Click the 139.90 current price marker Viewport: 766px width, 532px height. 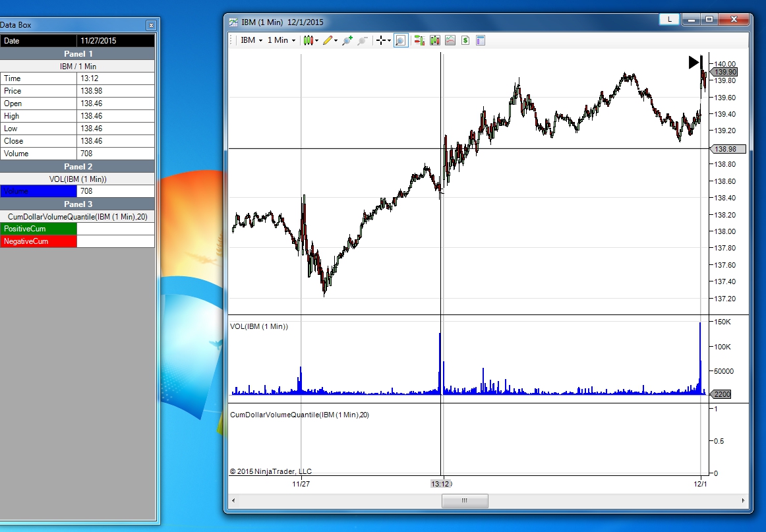(x=724, y=72)
